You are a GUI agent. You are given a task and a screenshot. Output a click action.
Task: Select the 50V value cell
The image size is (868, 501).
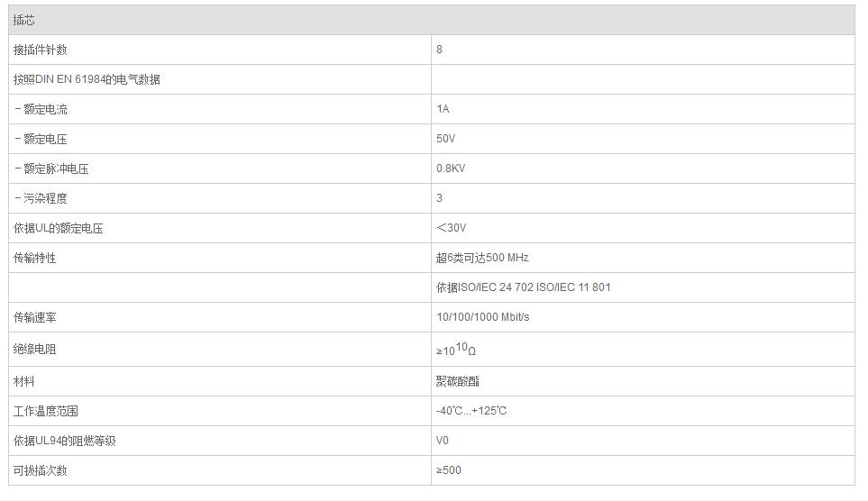(x=643, y=139)
